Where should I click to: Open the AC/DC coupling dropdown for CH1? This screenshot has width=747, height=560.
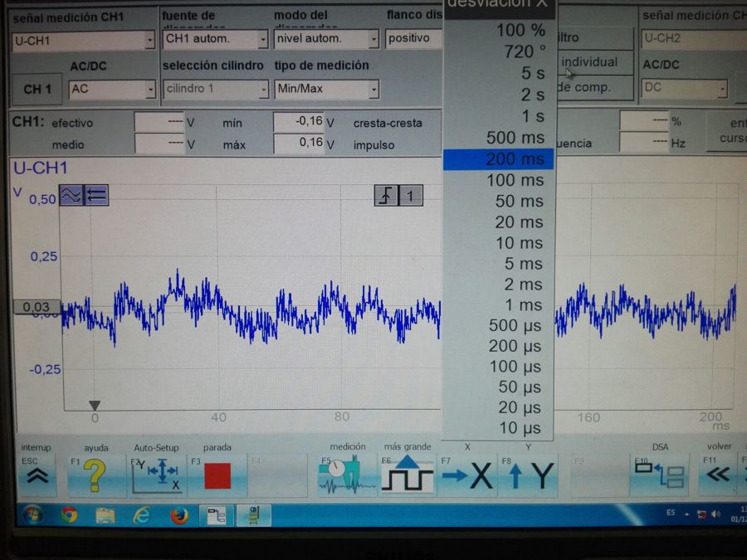[x=150, y=89]
